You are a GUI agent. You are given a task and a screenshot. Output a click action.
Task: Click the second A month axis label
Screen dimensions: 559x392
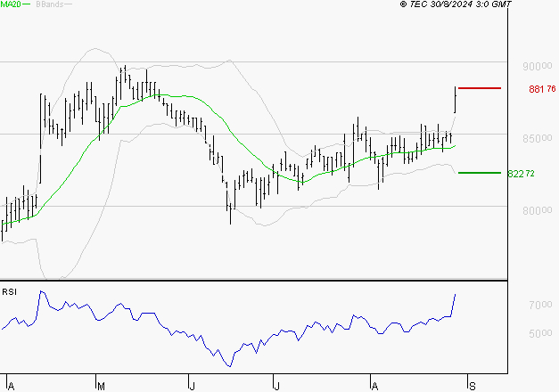tap(374, 387)
